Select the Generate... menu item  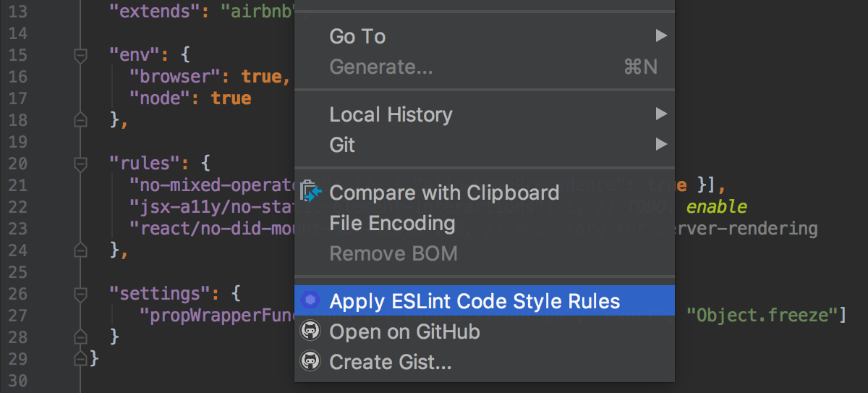(380, 67)
